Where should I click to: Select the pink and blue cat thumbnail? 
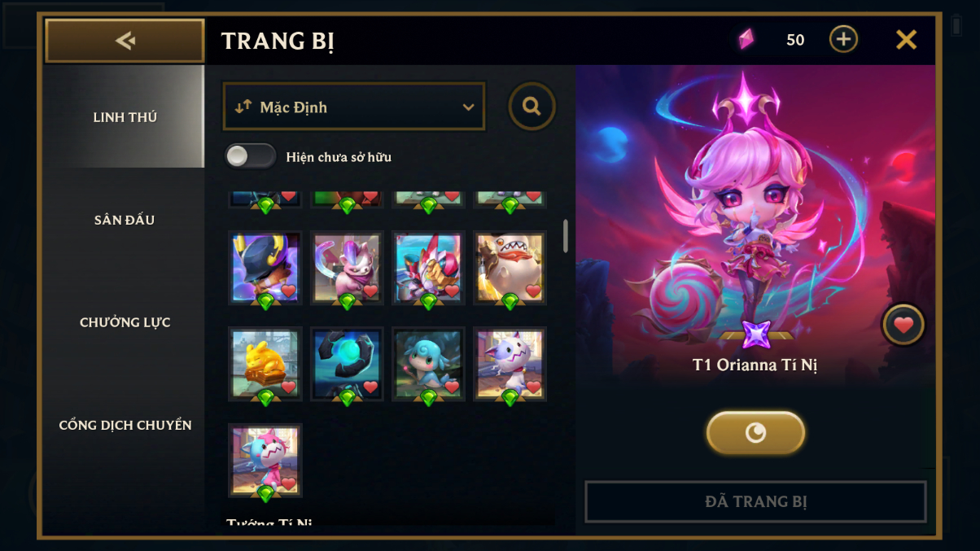tap(265, 460)
